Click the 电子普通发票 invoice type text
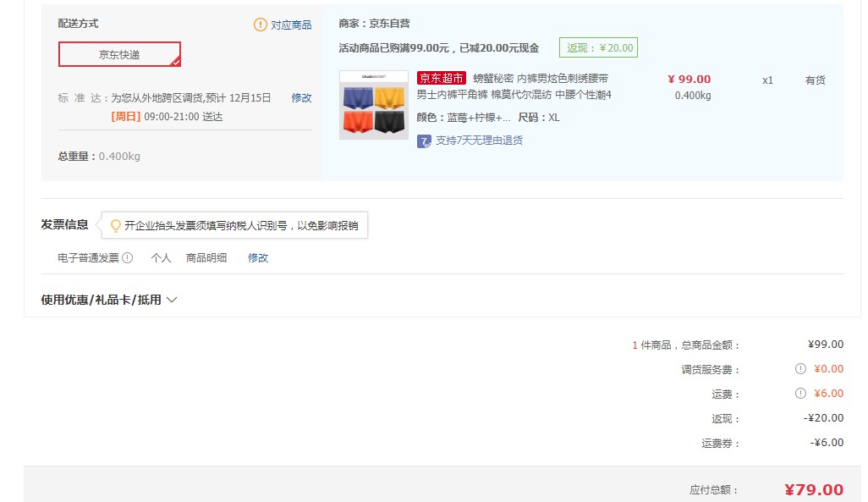868x502 pixels. 89,257
